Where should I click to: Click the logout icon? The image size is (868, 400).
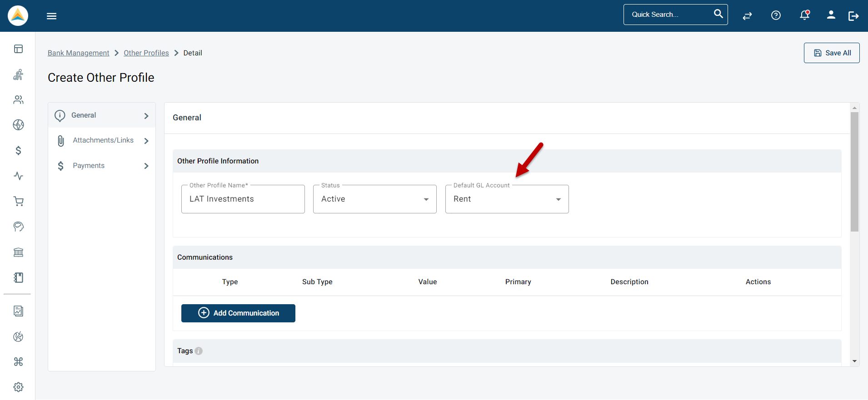click(x=853, y=16)
